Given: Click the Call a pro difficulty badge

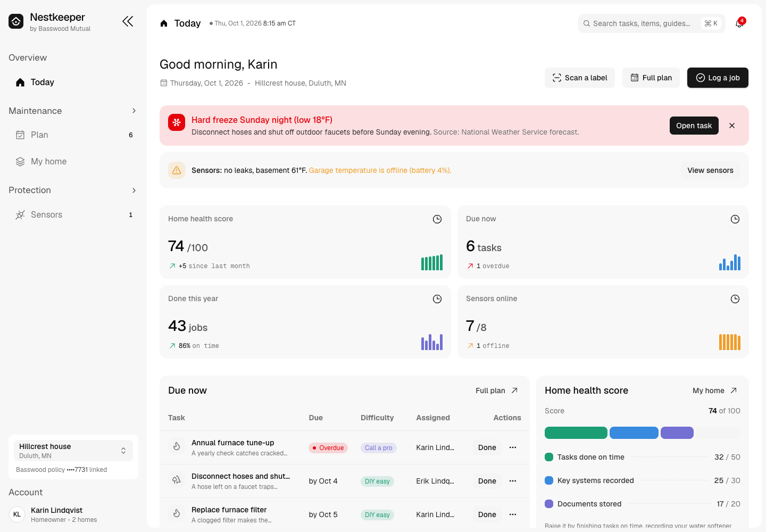Looking at the screenshot, I should point(379,448).
